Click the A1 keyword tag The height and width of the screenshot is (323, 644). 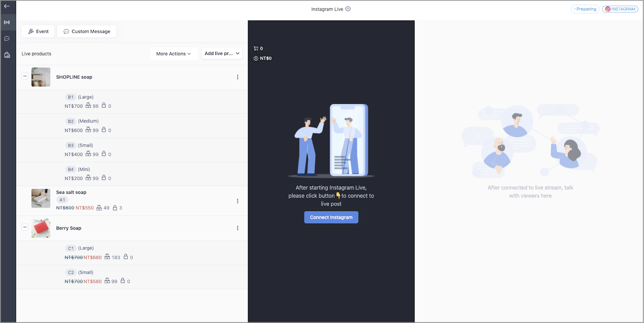62,200
